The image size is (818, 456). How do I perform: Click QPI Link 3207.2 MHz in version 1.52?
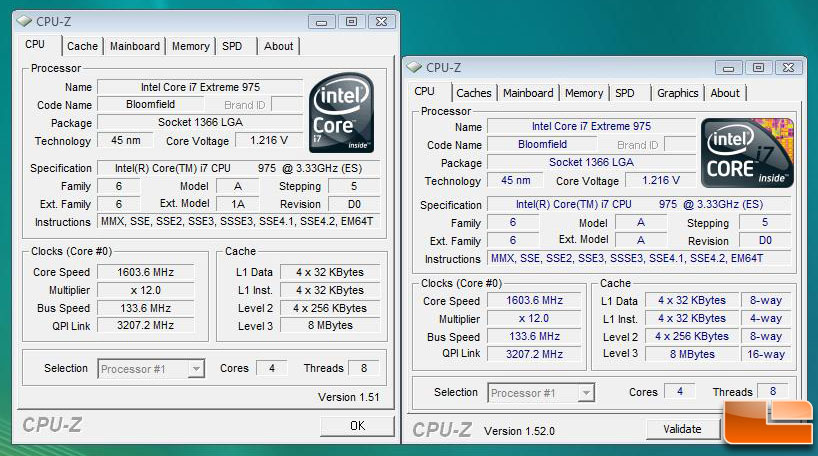pyautogui.click(x=534, y=354)
